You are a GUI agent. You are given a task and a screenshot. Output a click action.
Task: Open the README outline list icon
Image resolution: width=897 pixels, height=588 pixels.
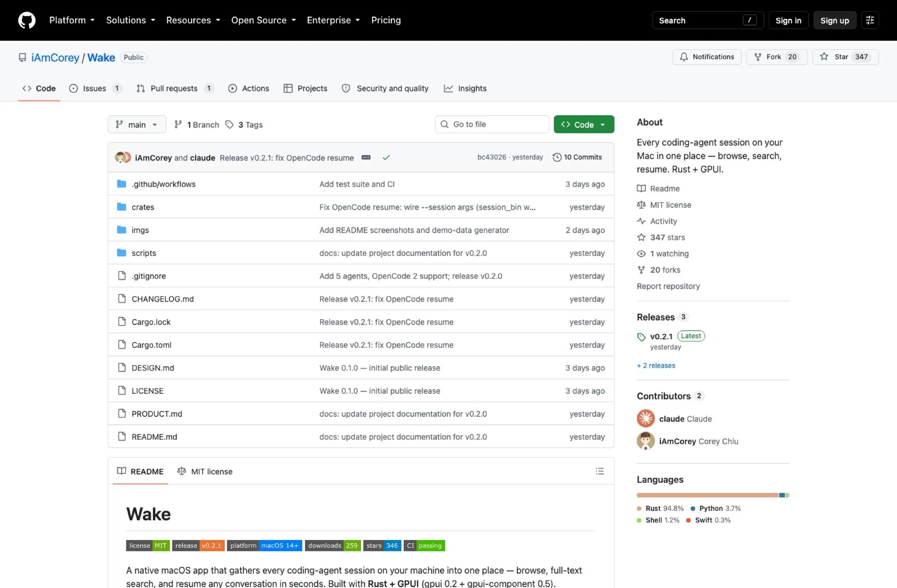(600, 471)
